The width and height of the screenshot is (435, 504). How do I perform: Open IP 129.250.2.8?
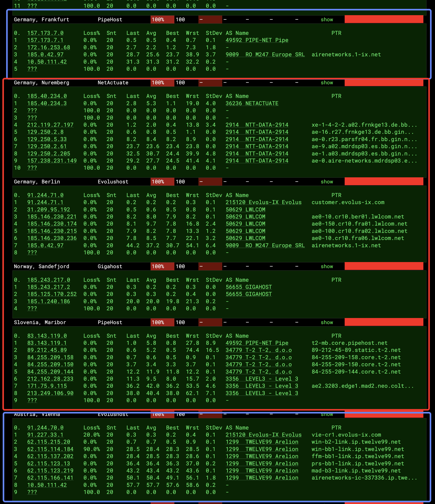point(45,132)
